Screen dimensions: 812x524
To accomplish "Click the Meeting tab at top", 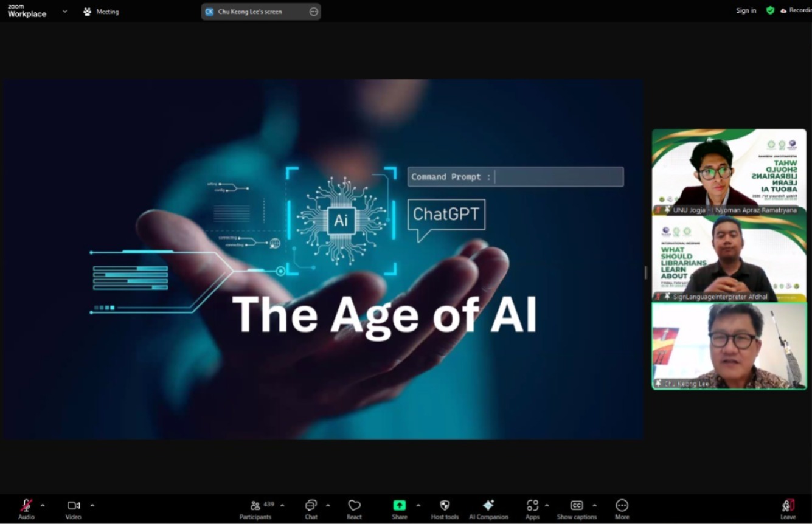I will point(101,12).
